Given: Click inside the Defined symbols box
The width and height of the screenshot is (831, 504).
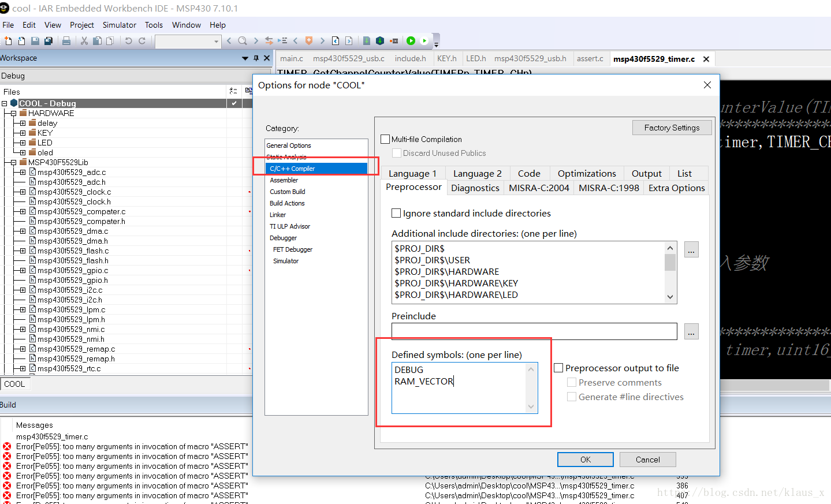Looking at the screenshot, I should 464,388.
